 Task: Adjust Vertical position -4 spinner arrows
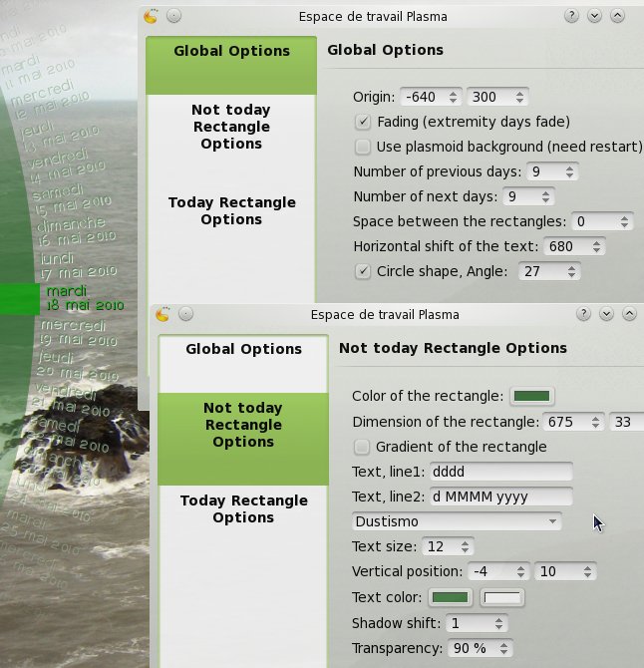520,571
